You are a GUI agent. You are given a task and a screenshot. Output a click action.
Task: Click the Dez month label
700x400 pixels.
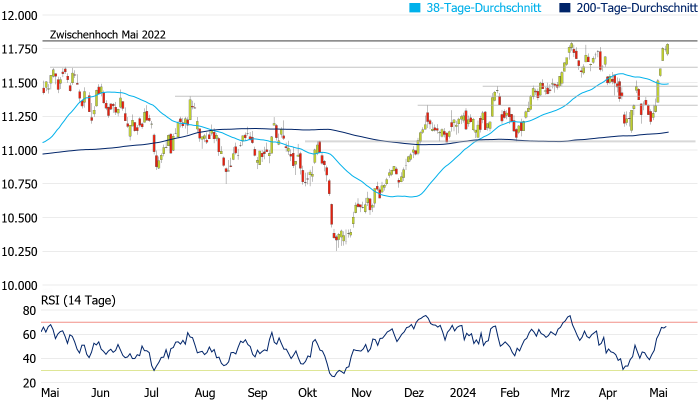click(414, 393)
